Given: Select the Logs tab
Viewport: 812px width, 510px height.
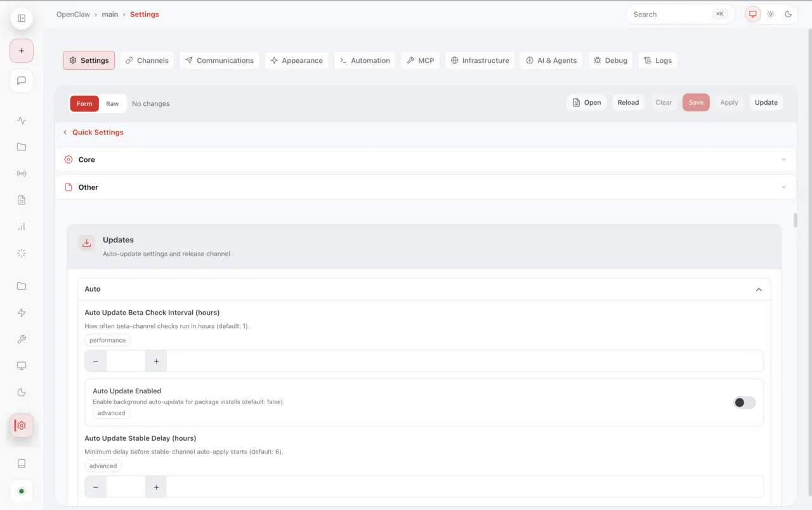Looking at the screenshot, I should click(x=658, y=60).
